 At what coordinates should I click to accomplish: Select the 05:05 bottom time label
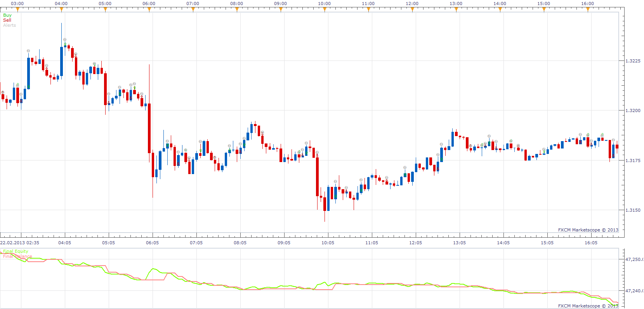tap(109, 243)
